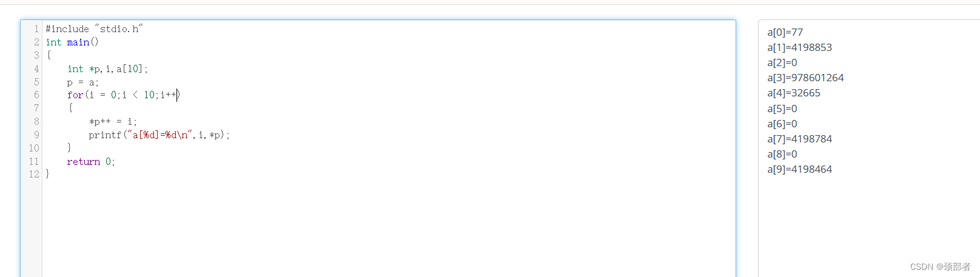Click output line a[7]=4198784
Viewport: 980px width, 277px height.
(799, 139)
